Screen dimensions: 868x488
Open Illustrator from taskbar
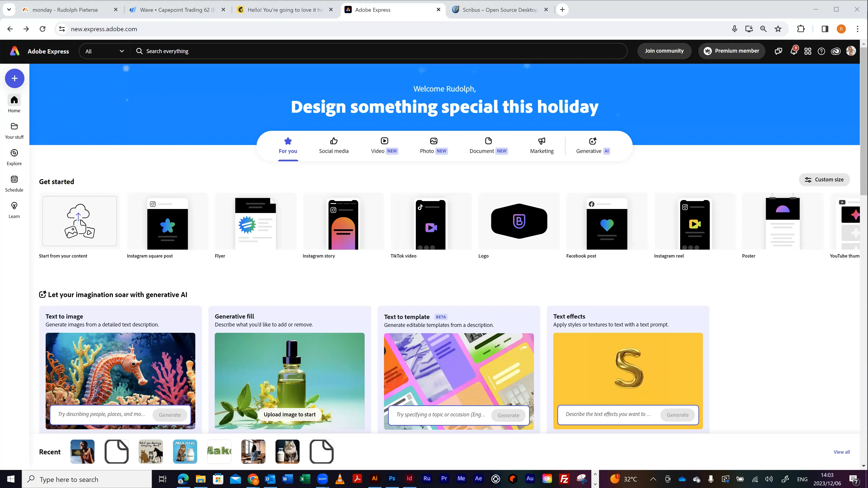click(x=375, y=479)
